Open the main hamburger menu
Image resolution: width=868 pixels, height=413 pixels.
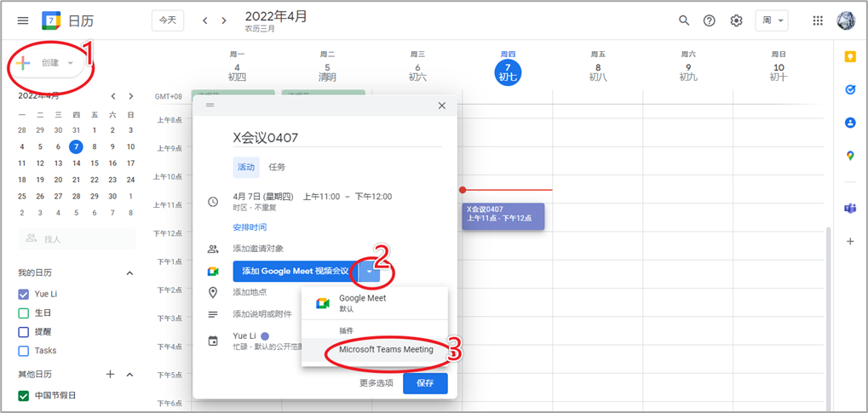click(x=23, y=20)
